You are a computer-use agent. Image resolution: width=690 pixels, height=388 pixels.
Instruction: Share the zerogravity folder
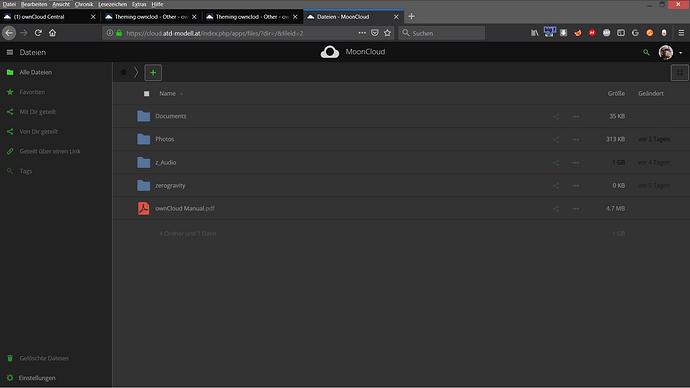556,186
